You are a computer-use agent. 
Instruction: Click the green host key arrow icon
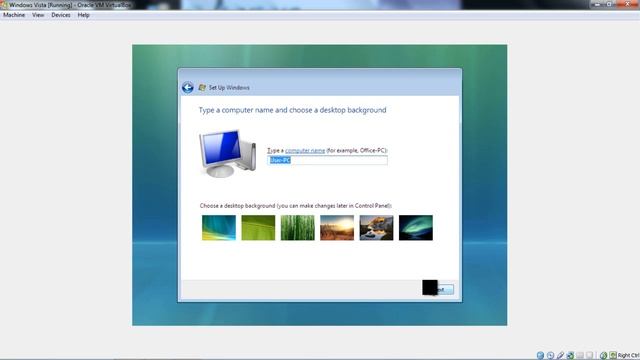613,356
